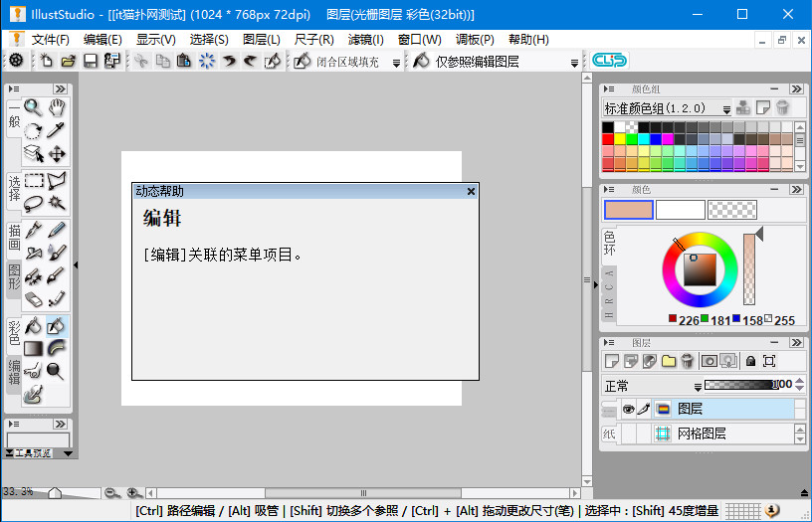Screen dimensions: 812x522
Task: Select the Eraser tool
Action: 33,299
